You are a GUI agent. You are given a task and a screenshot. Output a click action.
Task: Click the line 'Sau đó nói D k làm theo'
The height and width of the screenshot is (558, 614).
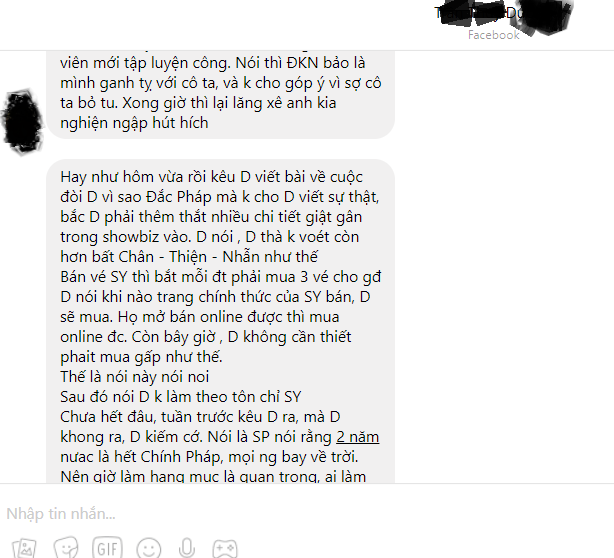(x=181, y=397)
